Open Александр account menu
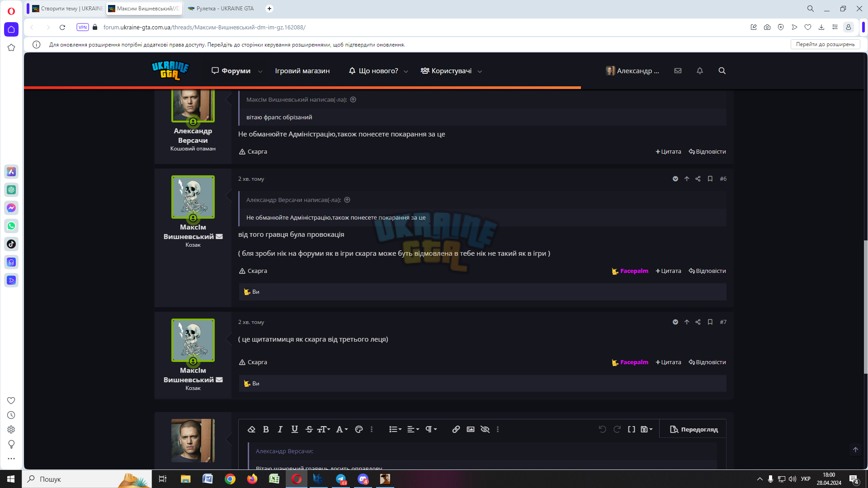This screenshot has width=868, height=488. click(632, 71)
